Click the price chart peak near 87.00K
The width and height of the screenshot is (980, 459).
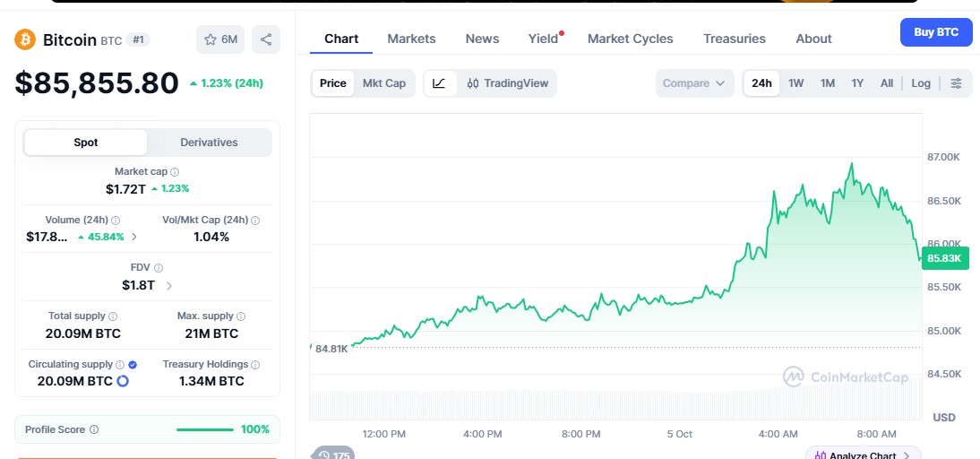coord(851,164)
